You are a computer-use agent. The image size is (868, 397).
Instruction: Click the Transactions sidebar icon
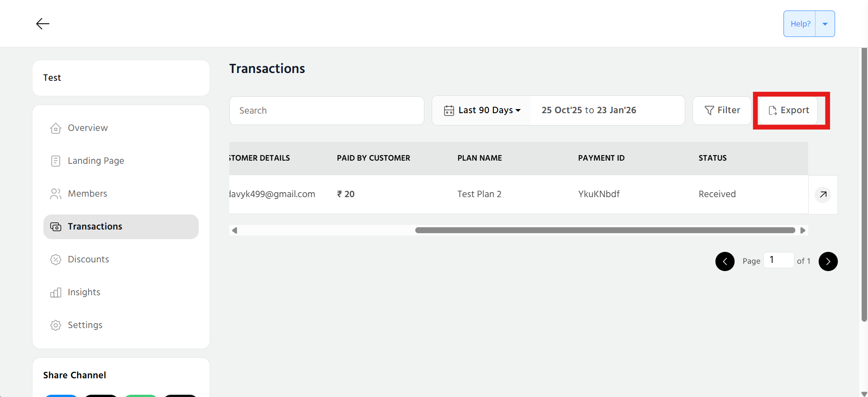(x=56, y=227)
